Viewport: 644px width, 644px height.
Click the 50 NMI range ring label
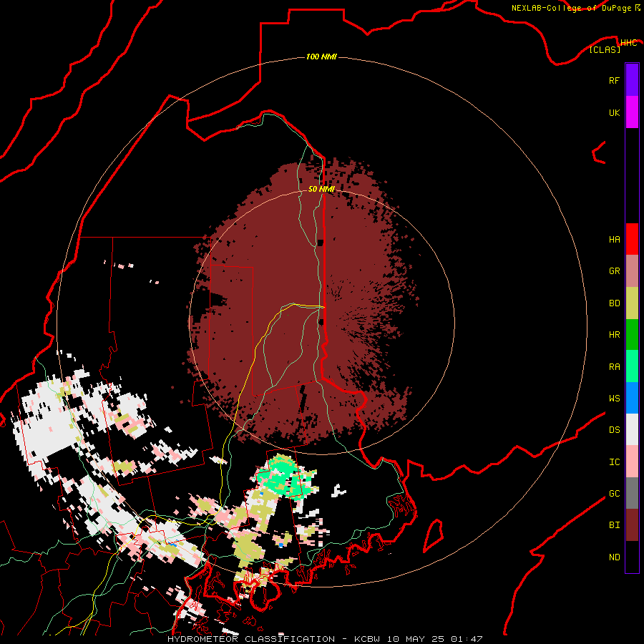click(x=321, y=189)
